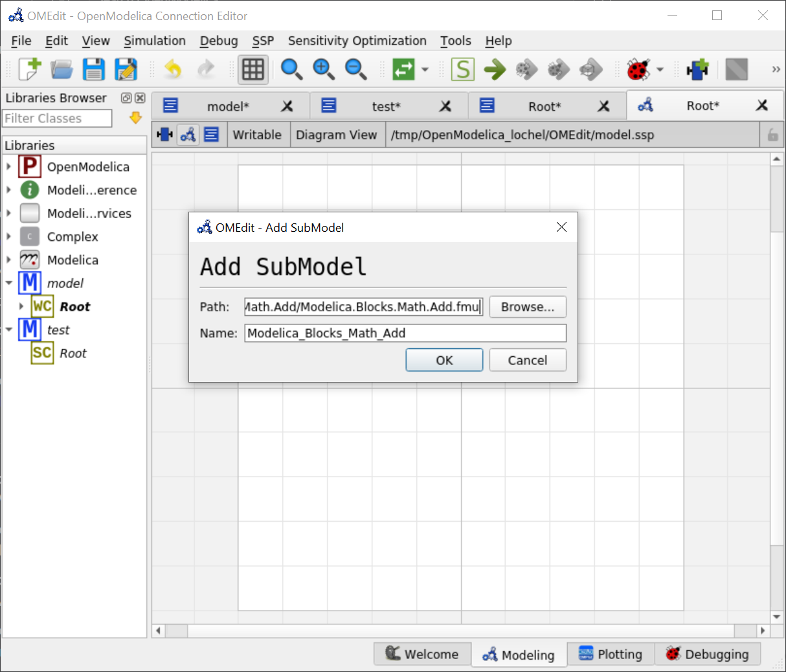The width and height of the screenshot is (786, 672).
Task: Click the Add SubModel plus icon
Action: 698,69
